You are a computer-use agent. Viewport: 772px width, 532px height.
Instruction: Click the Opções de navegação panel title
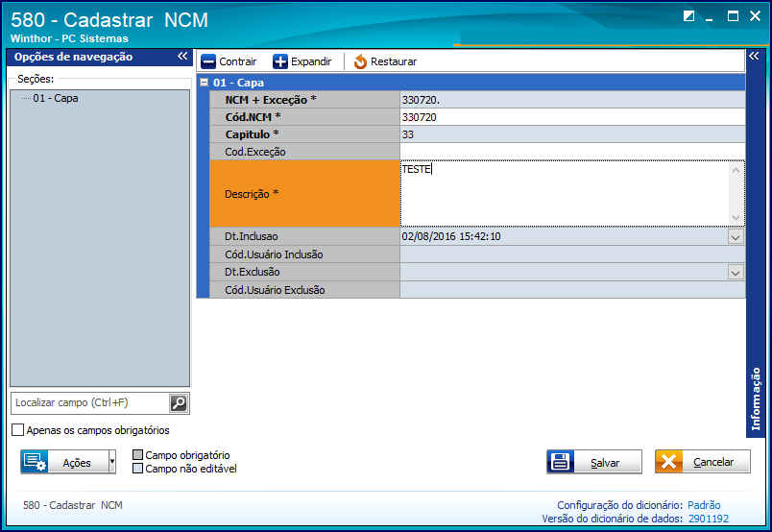pos(73,57)
